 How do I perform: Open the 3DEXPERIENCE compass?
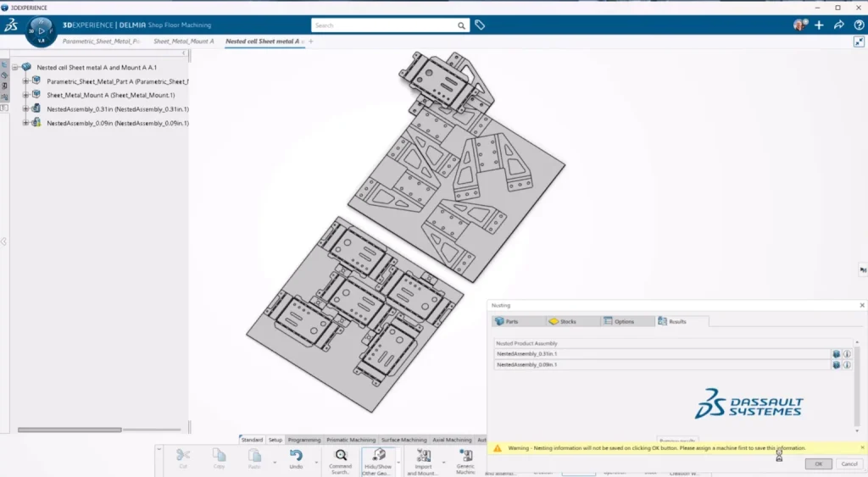pos(41,31)
